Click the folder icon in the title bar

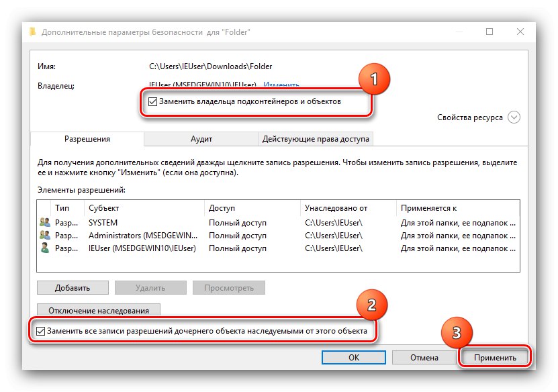(32, 32)
